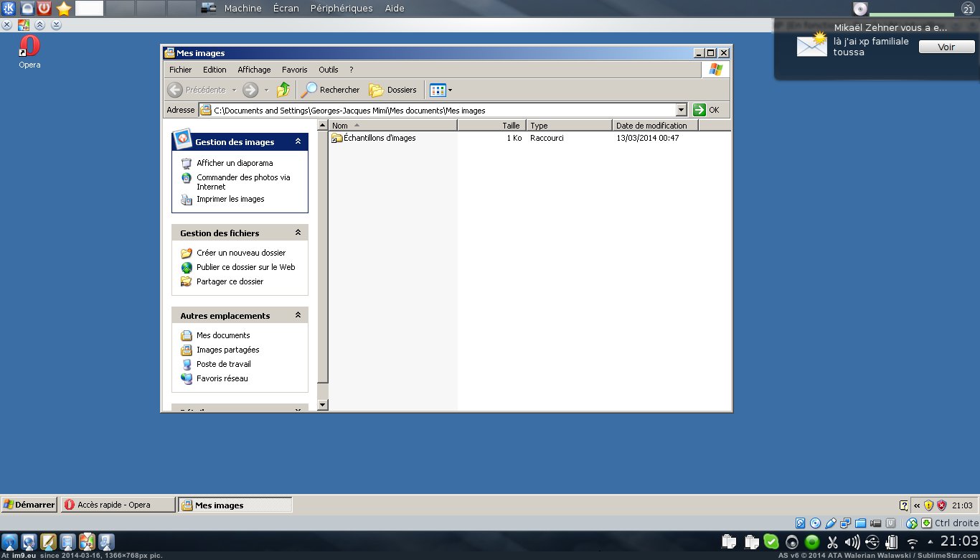Image resolution: width=980 pixels, height=560 pixels.
Task: Collapse the Gestion des images panel
Action: click(x=298, y=142)
